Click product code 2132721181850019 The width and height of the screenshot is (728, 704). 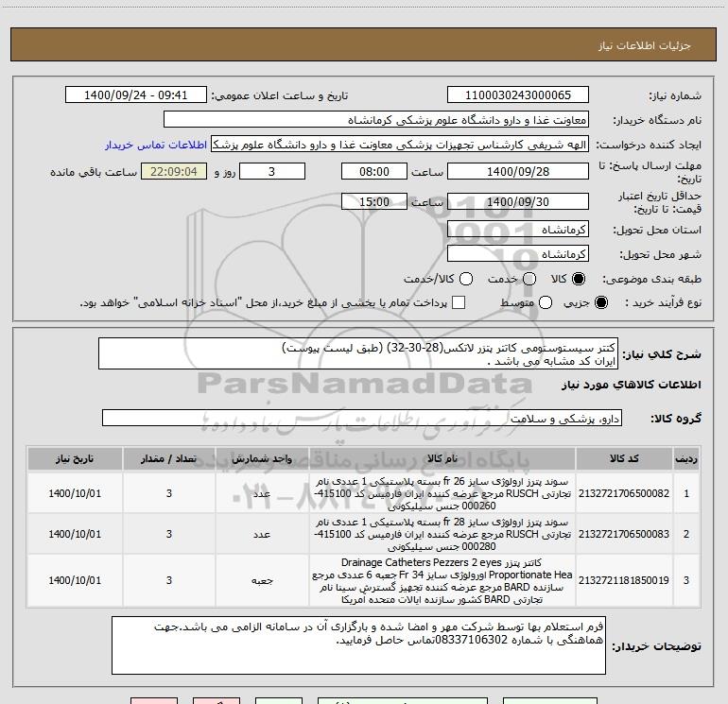click(624, 580)
